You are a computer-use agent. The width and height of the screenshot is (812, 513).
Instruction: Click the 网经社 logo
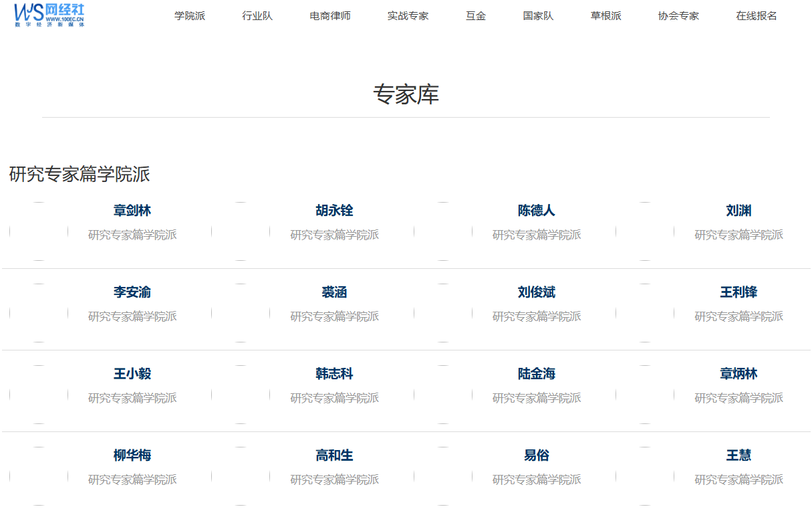click(49, 15)
